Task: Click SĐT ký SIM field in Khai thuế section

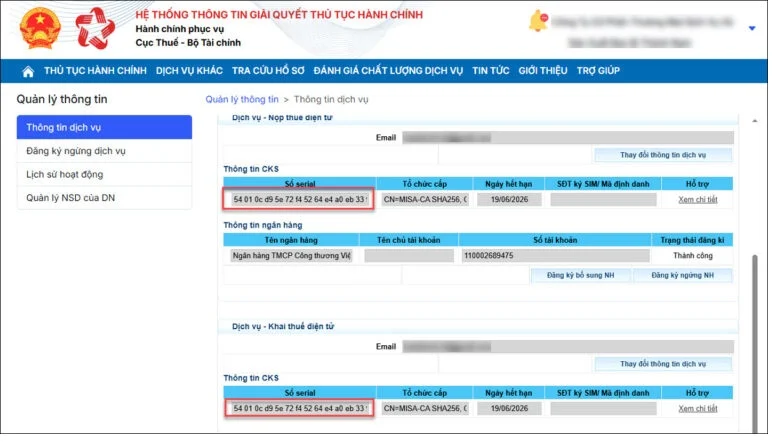Action: 603,408
